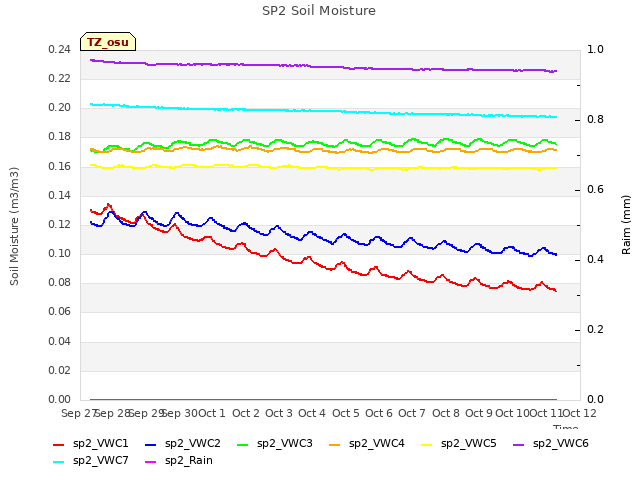Click the green sp2_VWC3 legend swatch
This screenshot has width=640, height=480.
(x=243, y=444)
